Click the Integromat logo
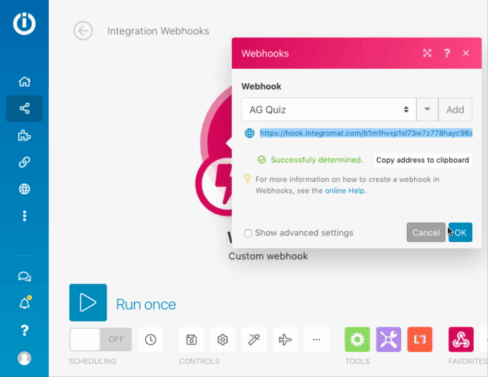The height and width of the screenshot is (377, 488). pyautogui.click(x=24, y=24)
